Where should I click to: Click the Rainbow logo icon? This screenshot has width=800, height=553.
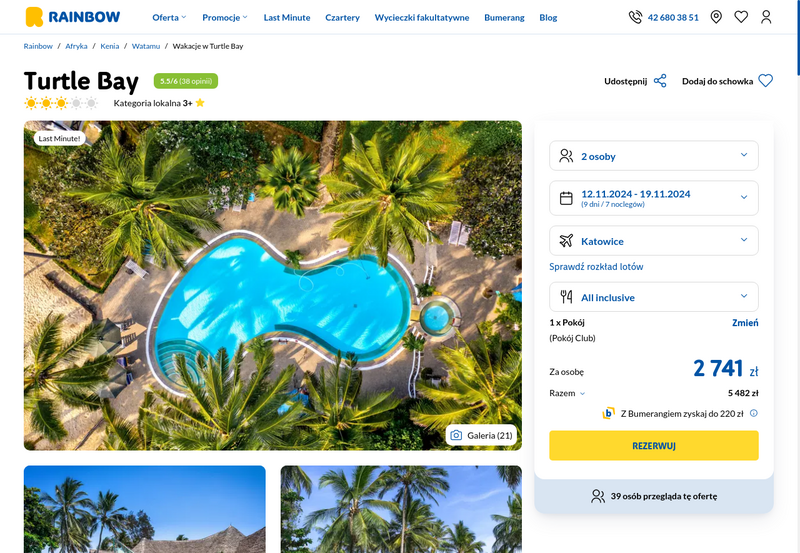pyautogui.click(x=34, y=17)
